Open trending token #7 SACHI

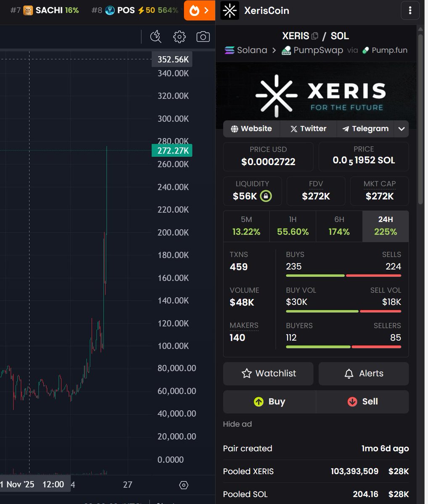click(44, 10)
